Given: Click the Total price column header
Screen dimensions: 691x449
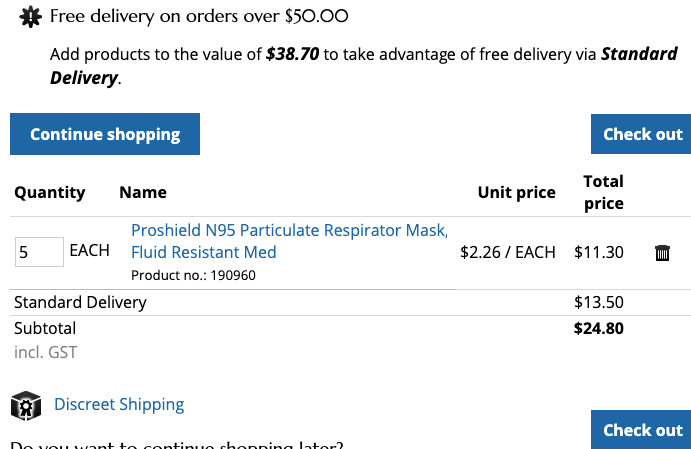Looking at the screenshot, I should (603, 192).
